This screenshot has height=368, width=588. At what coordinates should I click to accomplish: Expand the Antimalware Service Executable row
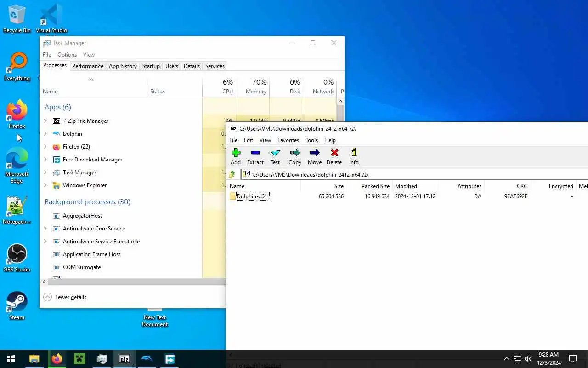coord(45,241)
